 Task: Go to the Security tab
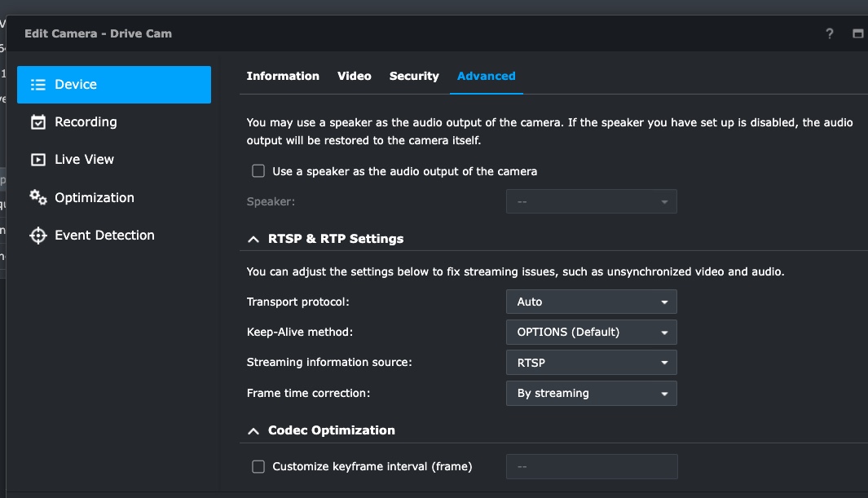tap(414, 76)
